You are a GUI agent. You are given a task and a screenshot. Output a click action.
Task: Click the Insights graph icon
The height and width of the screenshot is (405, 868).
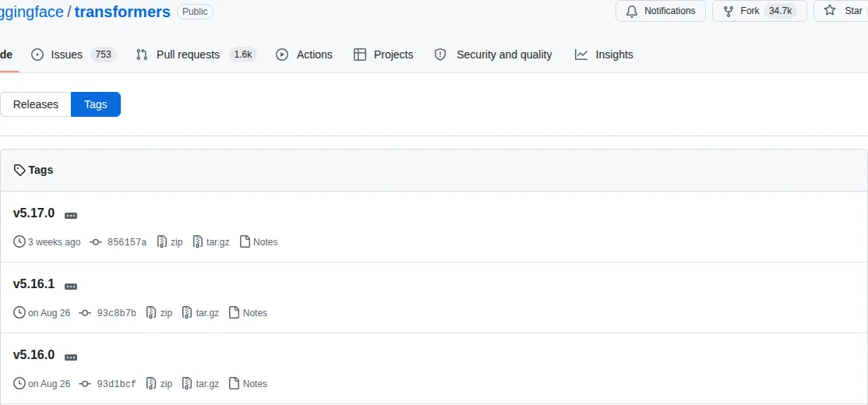(x=580, y=55)
